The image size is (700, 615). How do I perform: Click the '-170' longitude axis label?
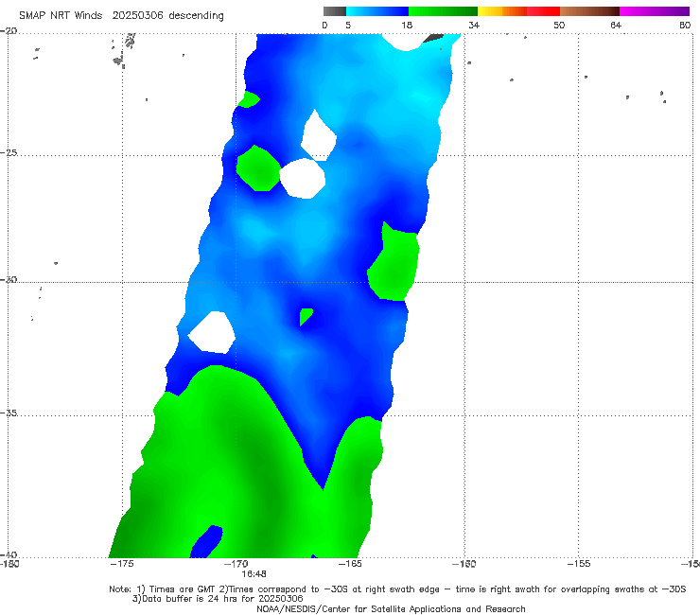coord(236,564)
